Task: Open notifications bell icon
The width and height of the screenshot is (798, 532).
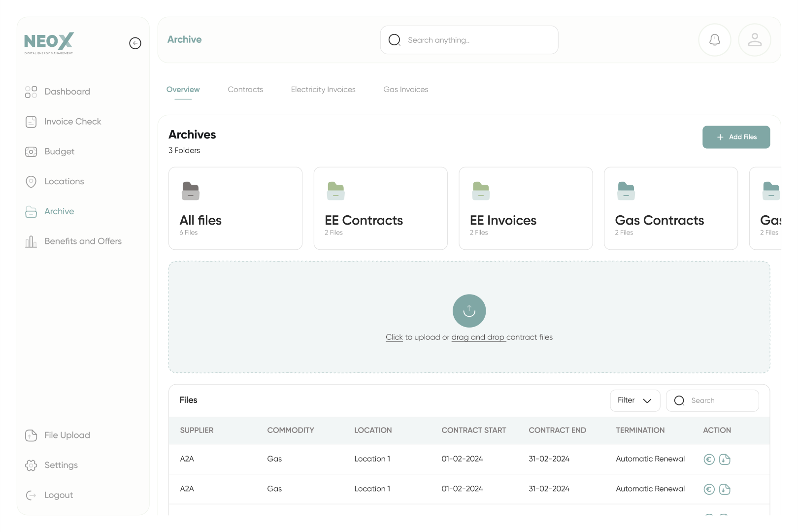Action: [x=714, y=40]
